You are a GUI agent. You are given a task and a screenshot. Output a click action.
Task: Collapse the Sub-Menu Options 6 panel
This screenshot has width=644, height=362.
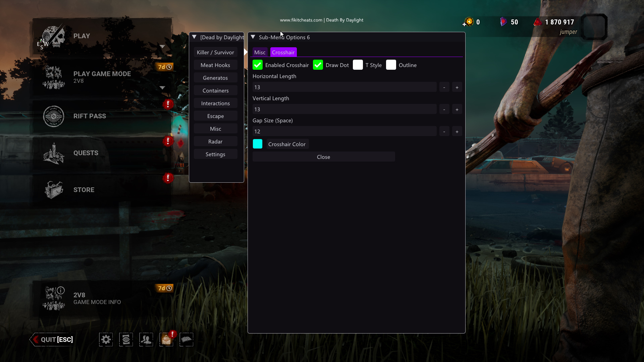coord(253,37)
